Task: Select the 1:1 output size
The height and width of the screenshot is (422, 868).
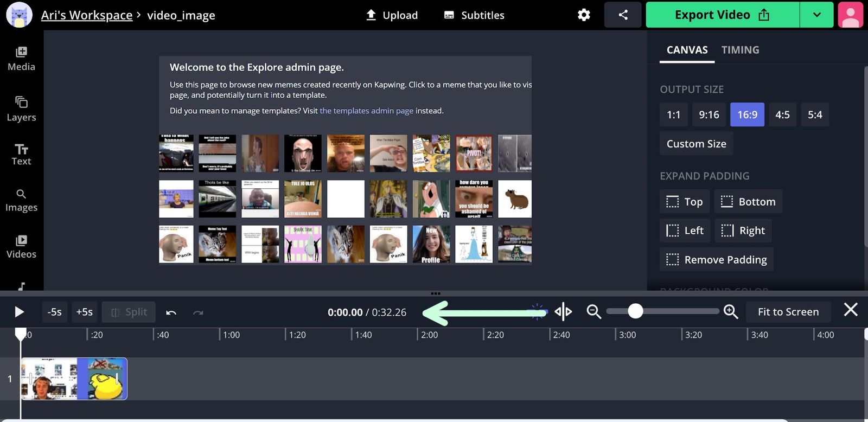Action: (x=674, y=114)
